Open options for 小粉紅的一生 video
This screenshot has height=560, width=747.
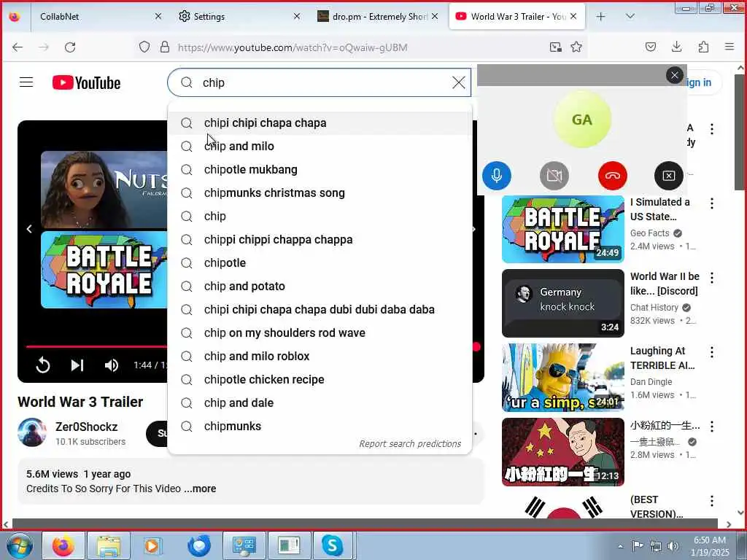(x=712, y=426)
